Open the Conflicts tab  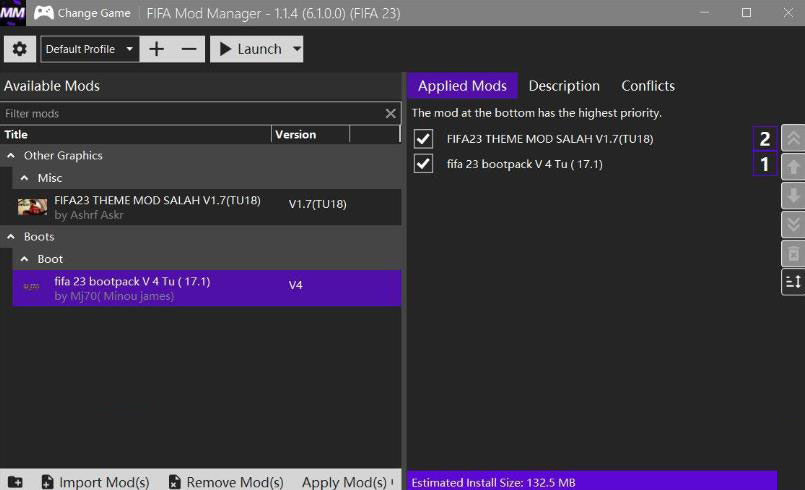coord(648,86)
